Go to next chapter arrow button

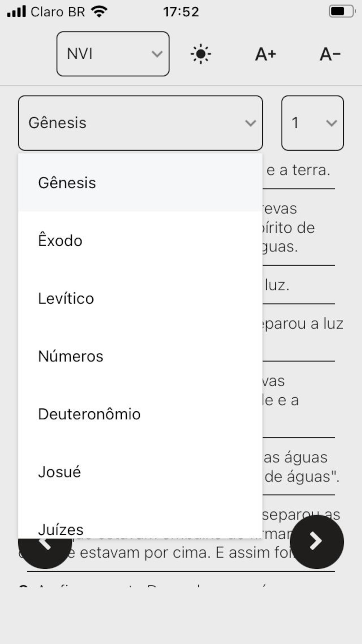[x=316, y=541]
